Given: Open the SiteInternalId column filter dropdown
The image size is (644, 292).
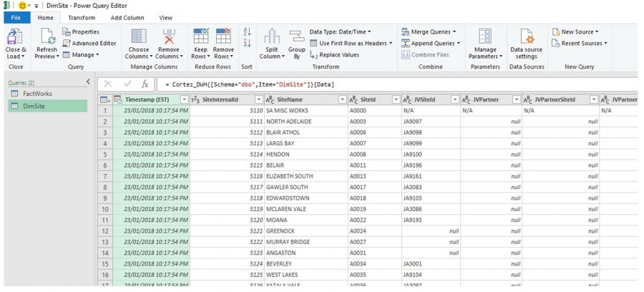Looking at the screenshot, I should 259,99.
